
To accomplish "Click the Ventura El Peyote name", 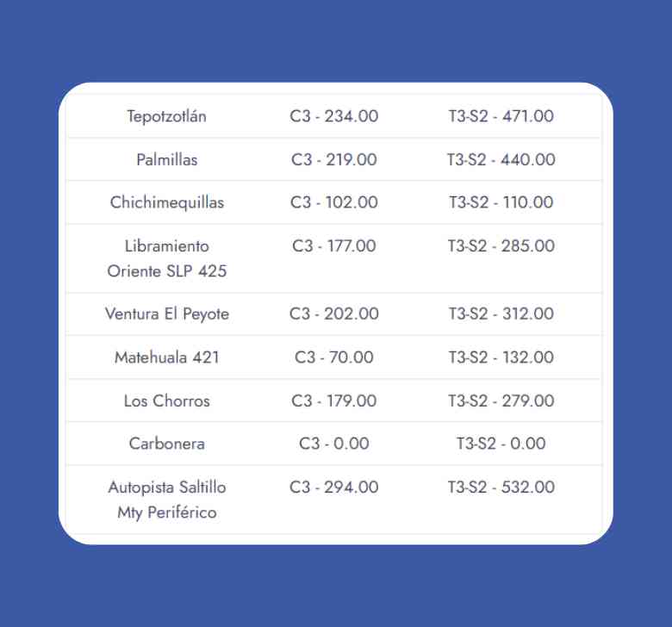I will point(166,314).
